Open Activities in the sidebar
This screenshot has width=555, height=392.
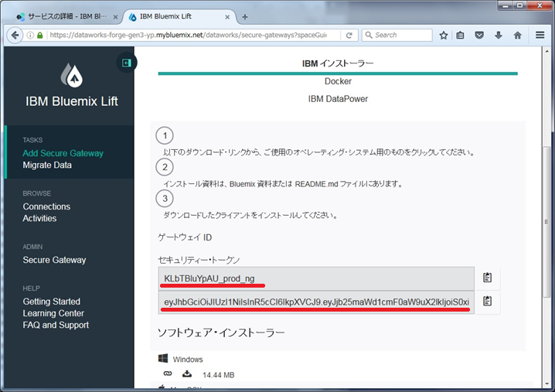click(39, 218)
